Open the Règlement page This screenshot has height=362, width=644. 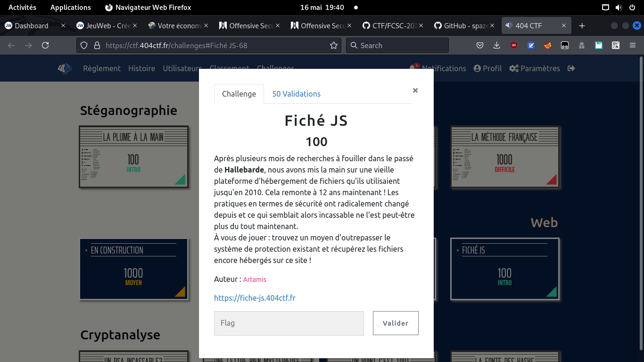(102, 68)
